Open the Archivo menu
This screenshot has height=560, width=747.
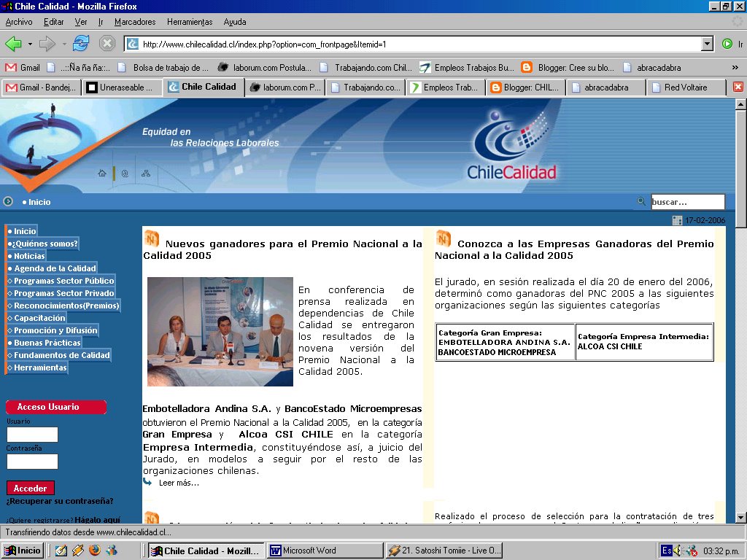19,22
